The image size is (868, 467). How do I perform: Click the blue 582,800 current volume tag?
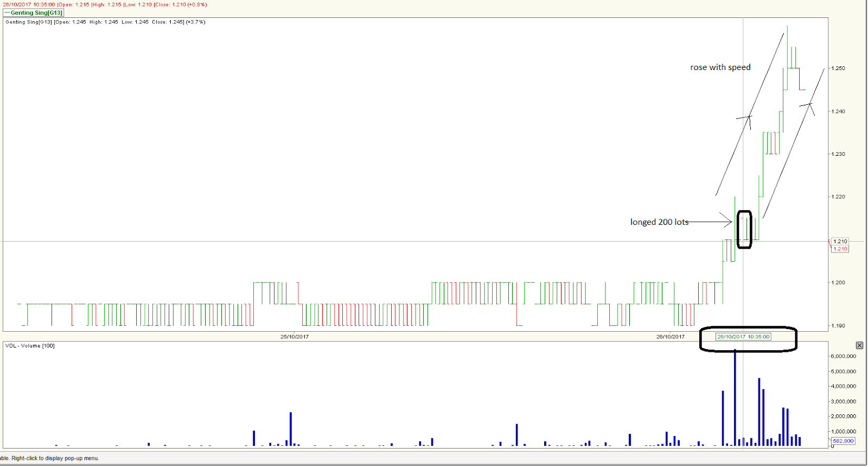pos(843,441)
